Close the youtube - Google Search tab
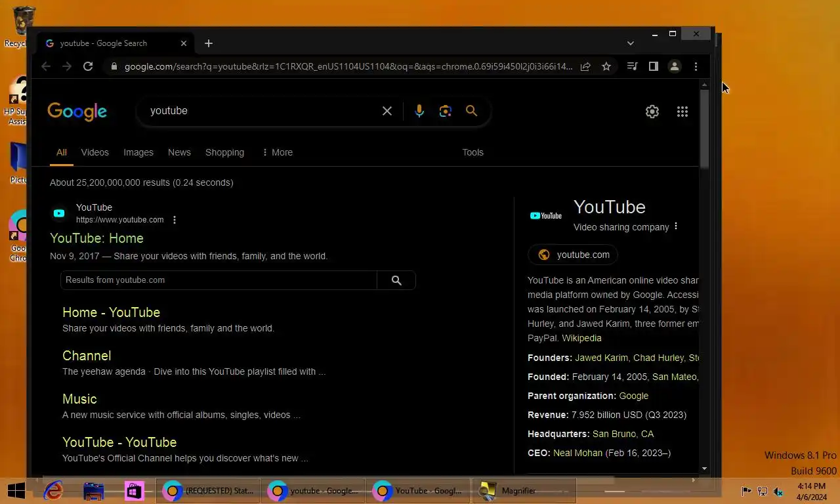Viewport: 840px width, 504px height. pyautogui.click(x=184, y=43)
